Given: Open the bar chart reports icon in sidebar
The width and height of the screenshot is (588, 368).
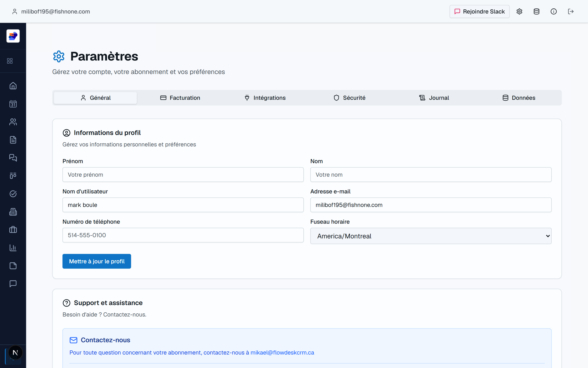Looking at the screenshot, I should click(x=13, y=248).
